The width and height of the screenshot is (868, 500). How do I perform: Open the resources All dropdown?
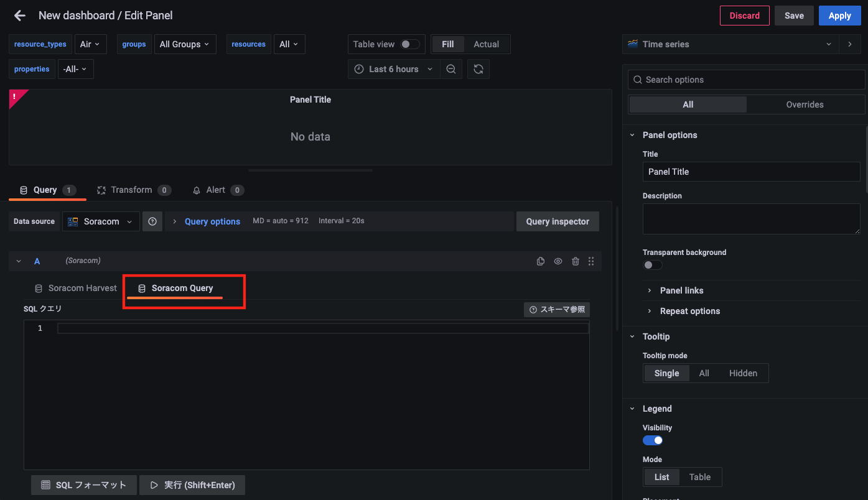pos(289,44)
